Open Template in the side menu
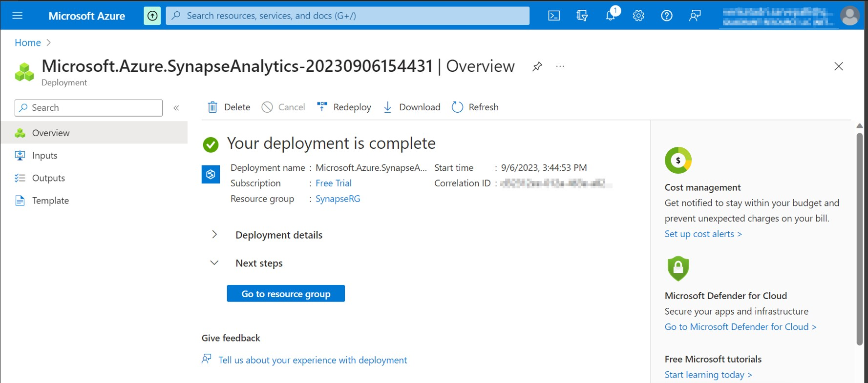 click(50, 201)
